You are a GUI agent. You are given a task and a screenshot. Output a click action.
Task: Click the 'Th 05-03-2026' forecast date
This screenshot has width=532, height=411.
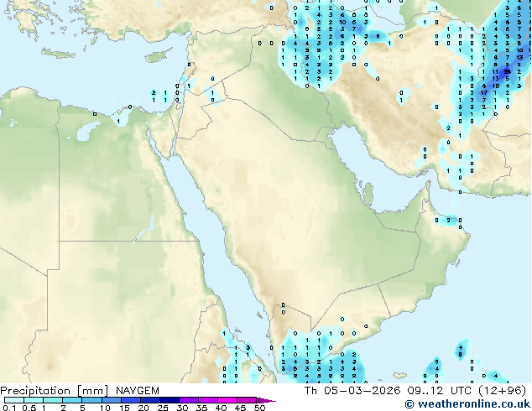point(352,391)
